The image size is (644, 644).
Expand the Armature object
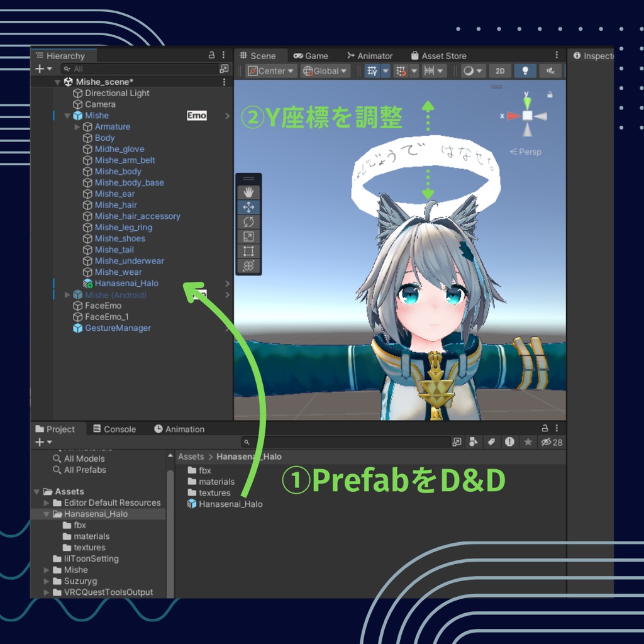tap(77, 127)
